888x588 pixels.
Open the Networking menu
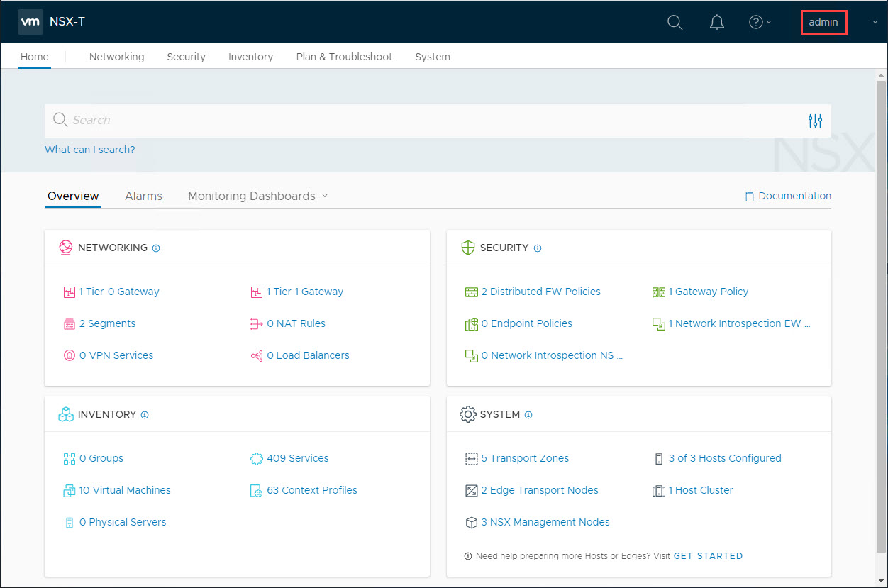point(116,57)
